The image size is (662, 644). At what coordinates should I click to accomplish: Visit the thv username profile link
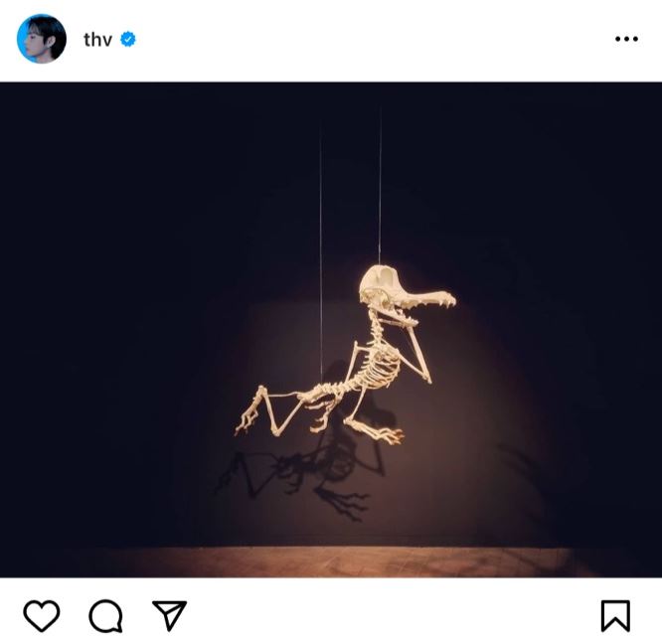click(97, 40)
